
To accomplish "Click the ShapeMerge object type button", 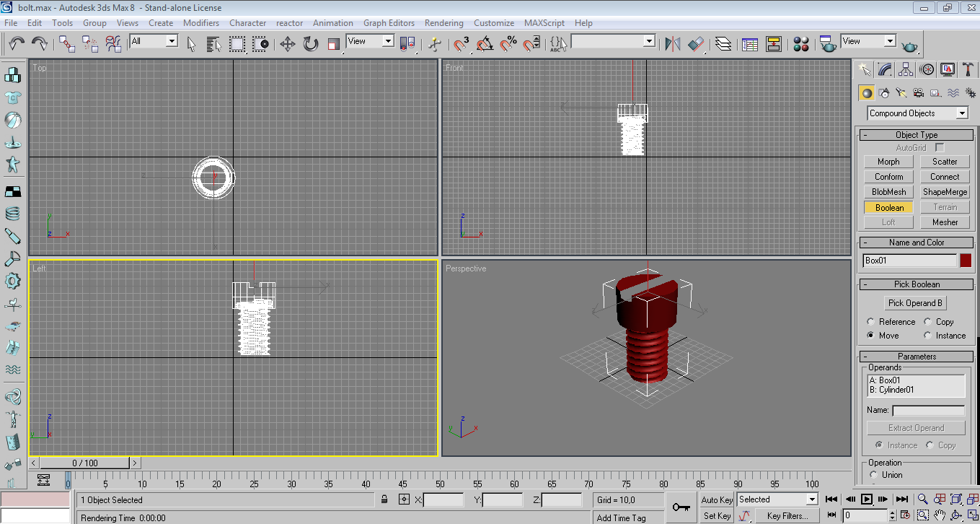I will coord(945,192).
